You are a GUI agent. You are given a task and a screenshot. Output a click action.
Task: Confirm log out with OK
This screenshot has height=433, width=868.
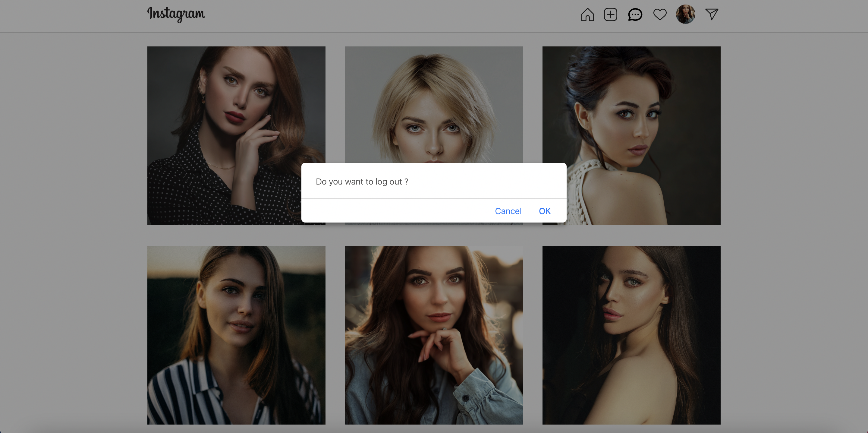tap(545, 211)
